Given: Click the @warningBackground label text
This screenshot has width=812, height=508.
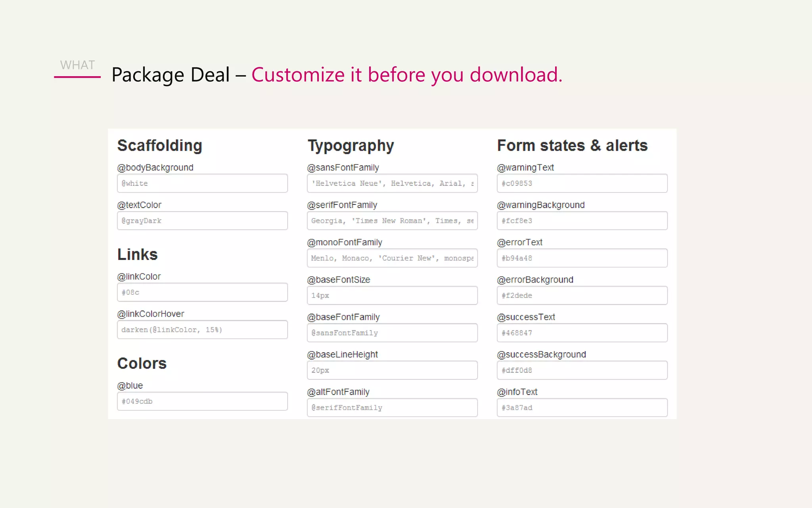Looking at the screenshot, I should pyautogui.click(x=541, y=205).
